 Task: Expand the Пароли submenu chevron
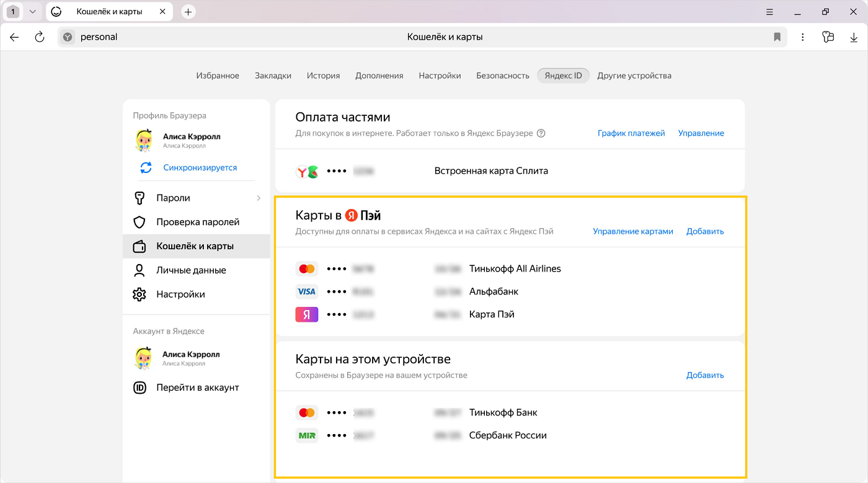259,198
